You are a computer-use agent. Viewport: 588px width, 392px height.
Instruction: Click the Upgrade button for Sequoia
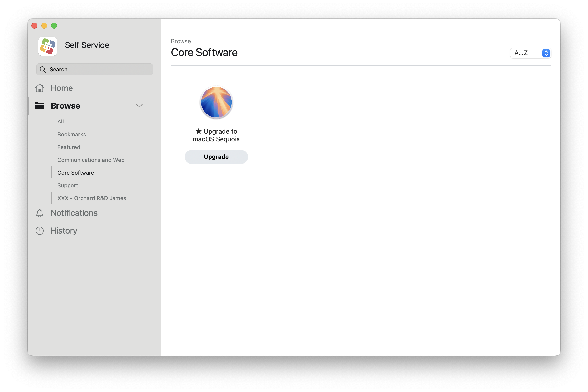[216, 156]
